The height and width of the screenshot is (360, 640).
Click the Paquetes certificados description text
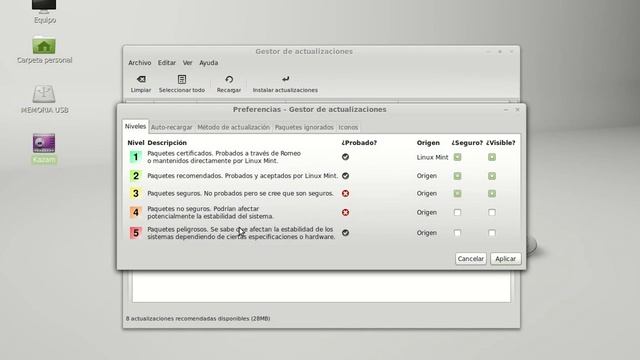(224, 157)
